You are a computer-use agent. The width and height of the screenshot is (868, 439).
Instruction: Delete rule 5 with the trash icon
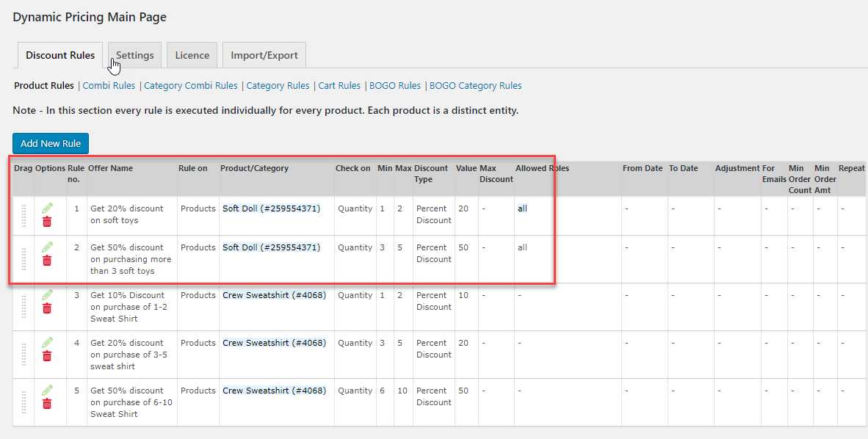click(47, 404)
